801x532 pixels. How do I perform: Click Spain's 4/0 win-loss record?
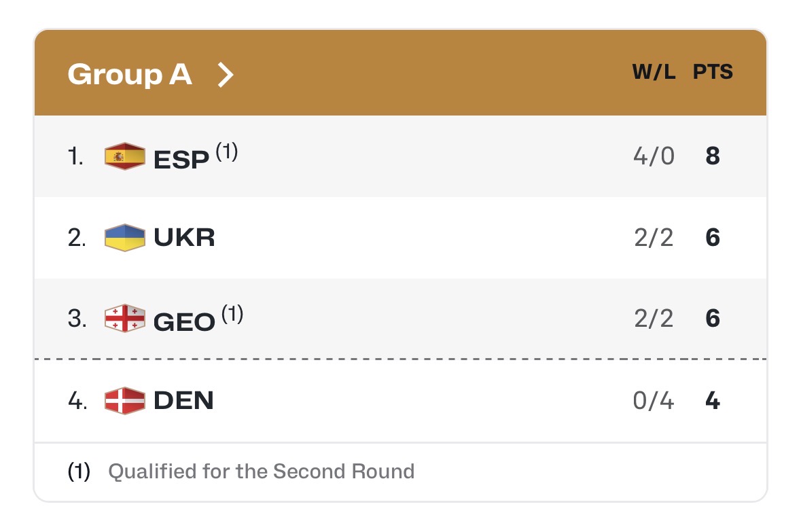654,157
